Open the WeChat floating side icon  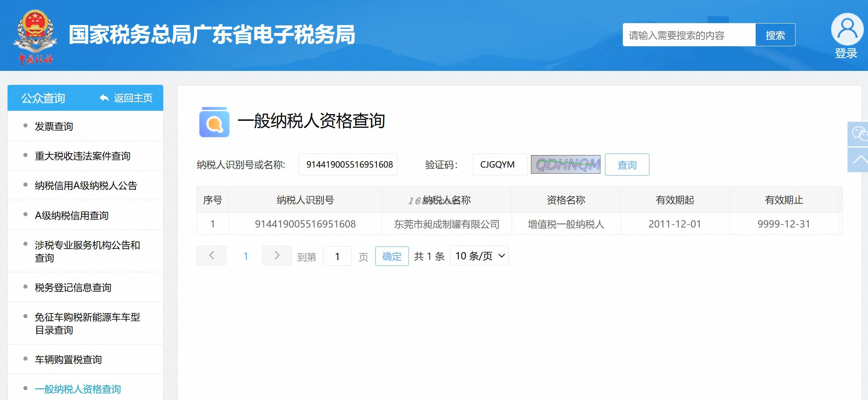[859, 134]
